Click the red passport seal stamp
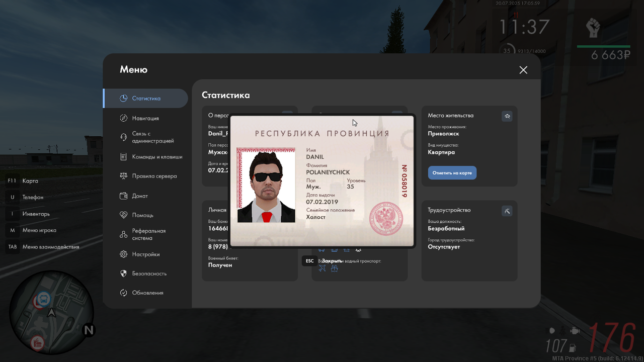This screenshot has height=362, width=644. tap(386, 218)
